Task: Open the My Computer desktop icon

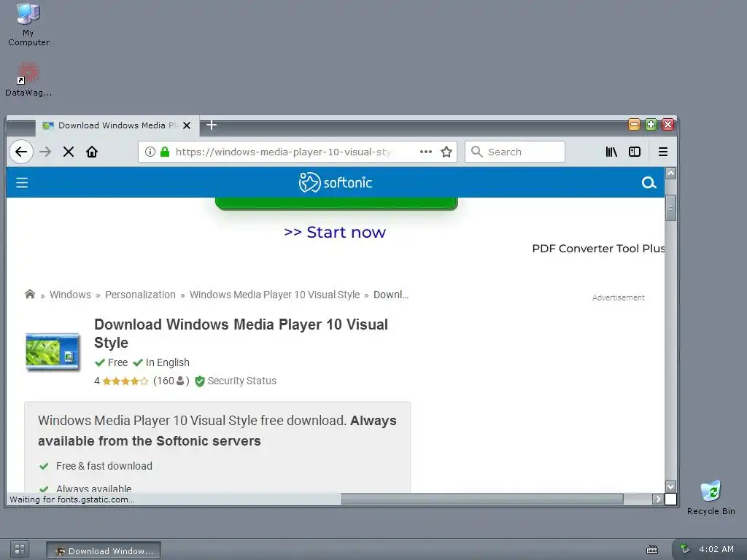Action: (x=28, y=25)
